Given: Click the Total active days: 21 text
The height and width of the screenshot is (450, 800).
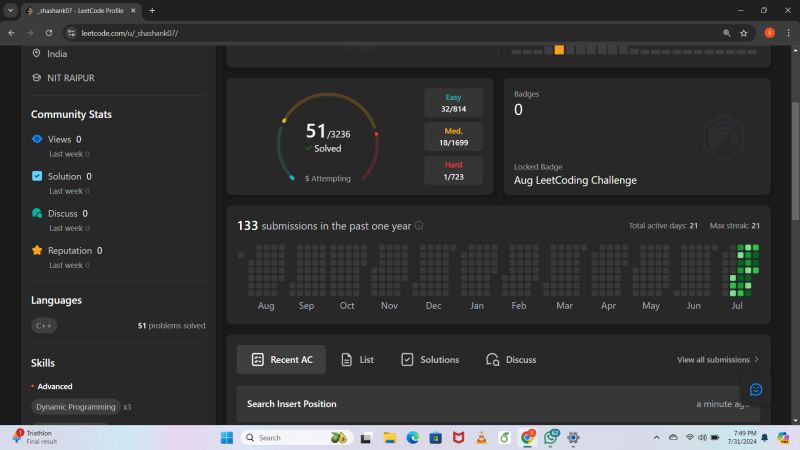Looking at the screenshot, I should point(663,226).
